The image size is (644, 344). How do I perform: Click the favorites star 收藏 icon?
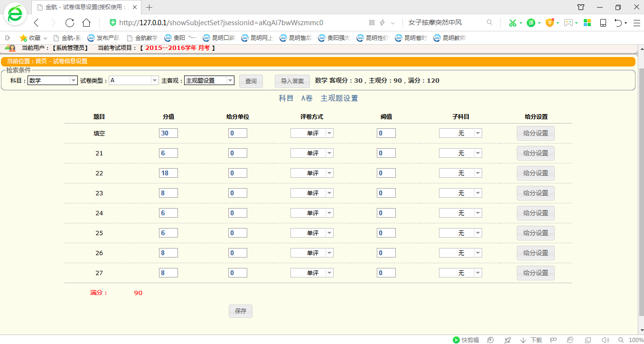tap(23, 38)
